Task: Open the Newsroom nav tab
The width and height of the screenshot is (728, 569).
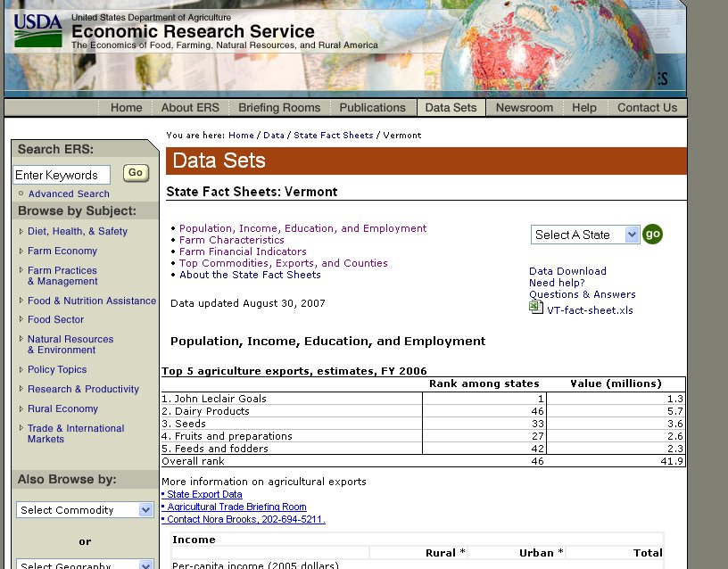Action: pos(525,108)
